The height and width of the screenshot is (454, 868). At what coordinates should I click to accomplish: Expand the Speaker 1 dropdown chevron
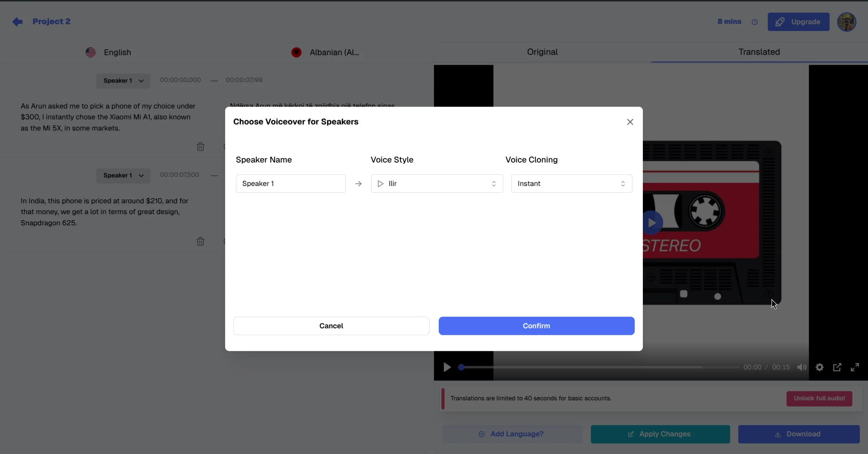[x=141, y=81]
